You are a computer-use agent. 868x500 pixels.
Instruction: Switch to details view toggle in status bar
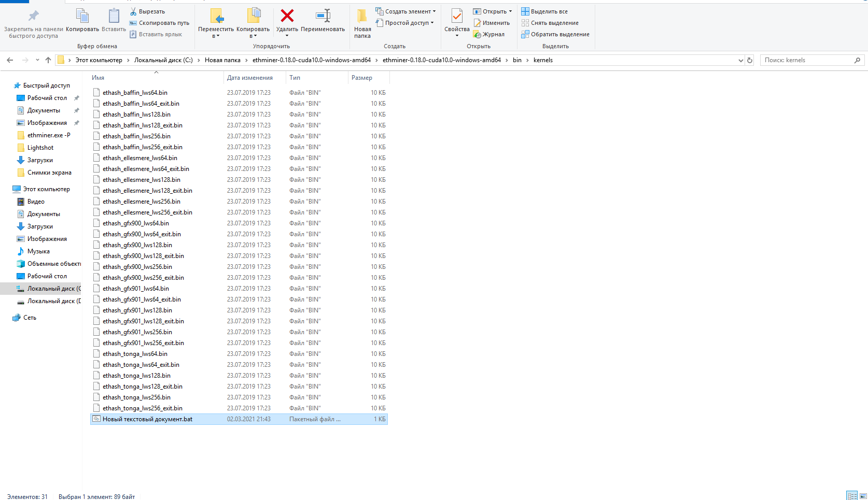[852, 496]
